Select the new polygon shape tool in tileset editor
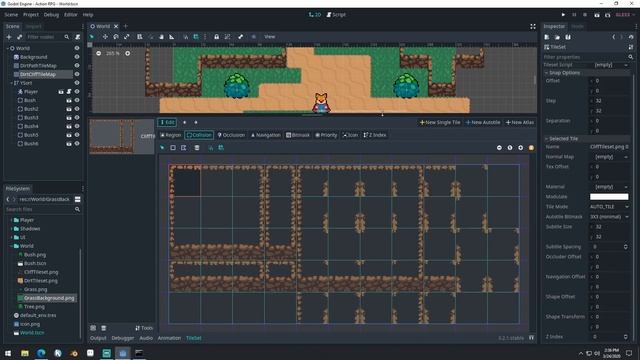 pos(184,148)
